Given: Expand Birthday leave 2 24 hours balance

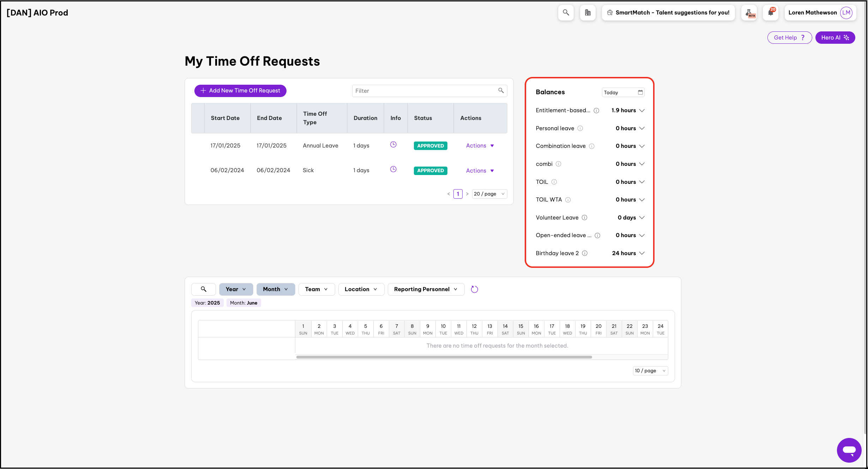Looking at the screenshot, I should pyautogui.click(x=642, y=253).
